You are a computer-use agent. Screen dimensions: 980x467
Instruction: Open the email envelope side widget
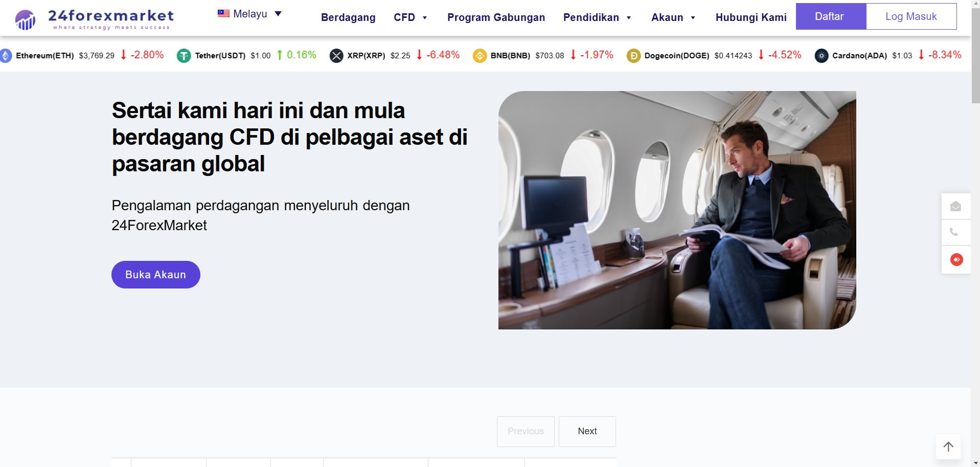click(955, 206)
